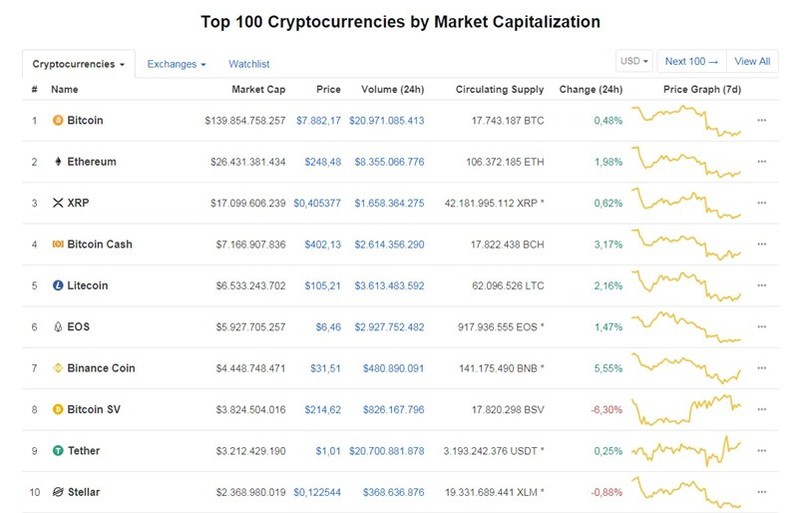The image size is (798, 513).
Task: Click the Bitcoin coin icon
Action: [x=58, y=120]
